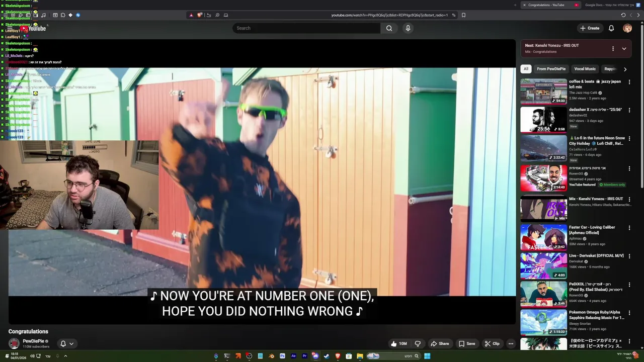Open notification preferences bell dropdown for PewDiePie
The image size is (644, 362).
point(67,344)
